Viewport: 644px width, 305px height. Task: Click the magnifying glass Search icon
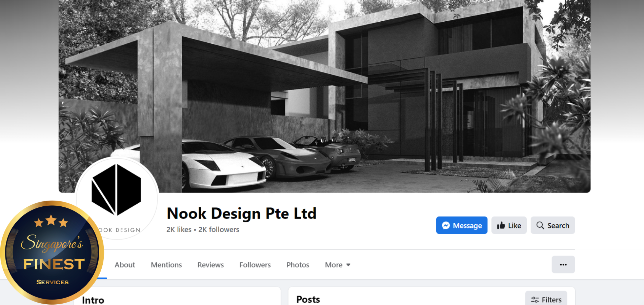click(540, 225)
